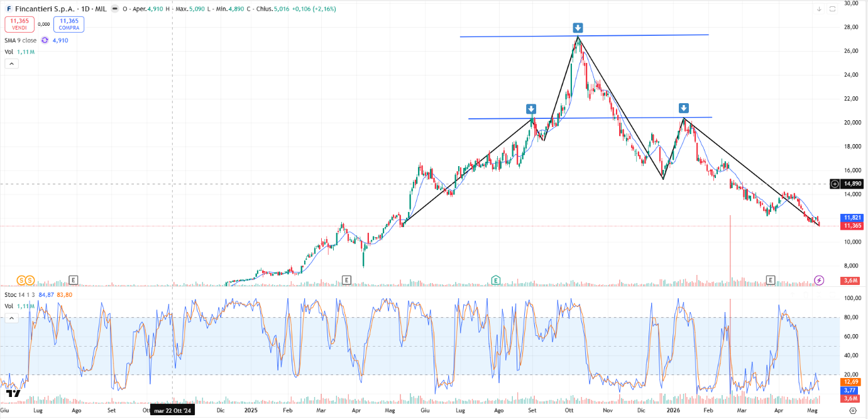The image size is (868, 419).
Task: Click the SMA 9 close indicator legend
Action: 21,40
